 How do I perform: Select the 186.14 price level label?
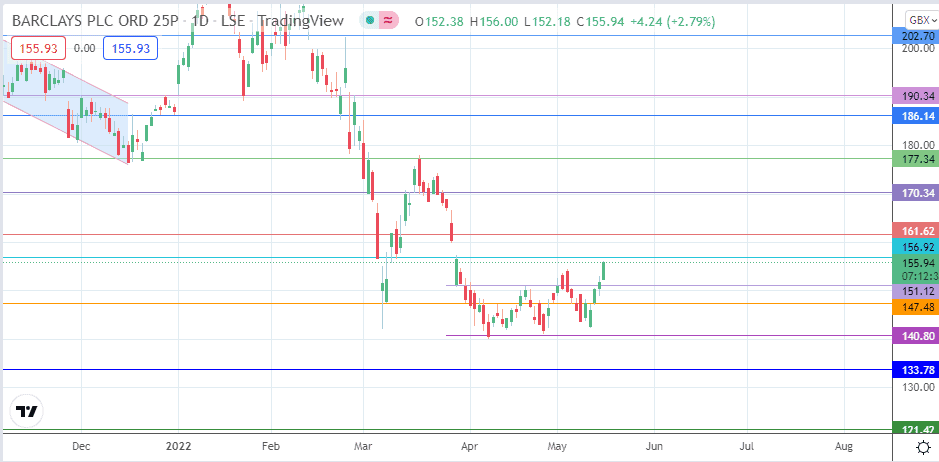click(x=914, y=116)
